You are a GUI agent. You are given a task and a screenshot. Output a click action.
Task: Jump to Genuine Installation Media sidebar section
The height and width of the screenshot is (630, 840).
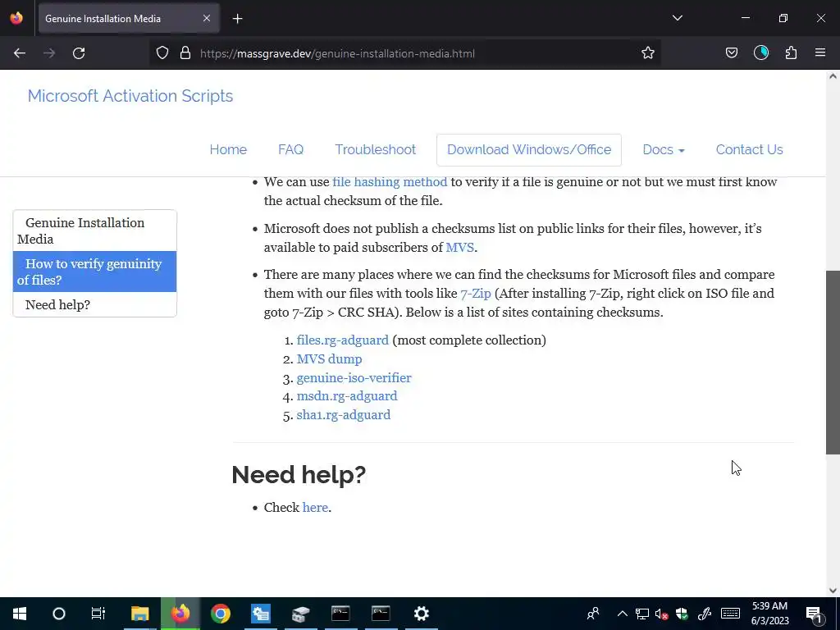(x=95, y=231)
